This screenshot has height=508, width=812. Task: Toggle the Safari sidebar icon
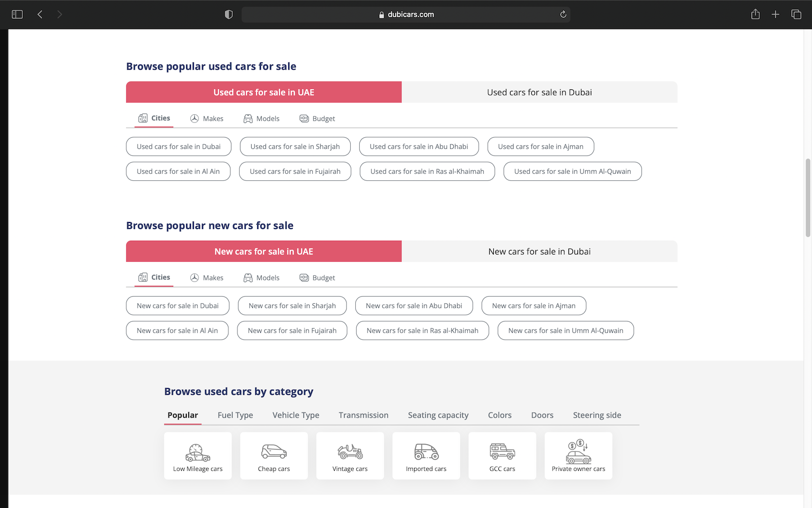click(17, 14)
